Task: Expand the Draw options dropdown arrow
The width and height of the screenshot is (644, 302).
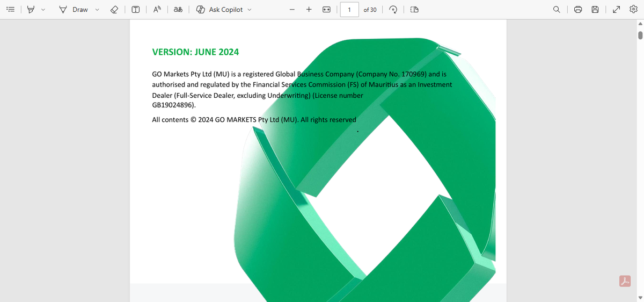Action: pyautogui.click(x=97, y=10)
